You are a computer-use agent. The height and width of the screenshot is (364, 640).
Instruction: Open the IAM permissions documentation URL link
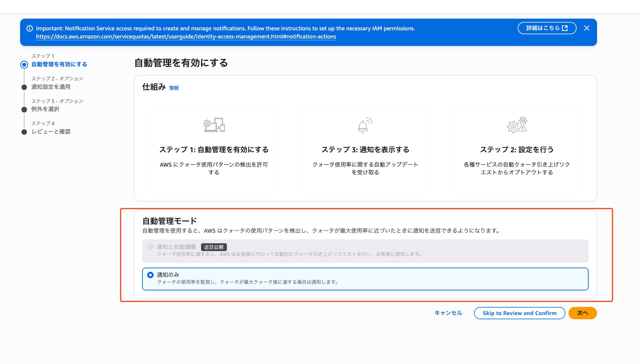(186, 37)
